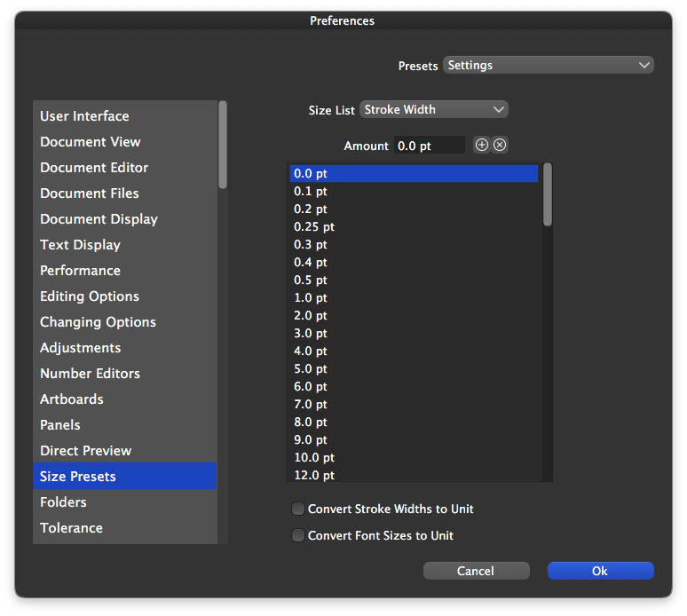
Task: Open the Tolerance category
Action: pyautogui.click(x=71, y=528)
